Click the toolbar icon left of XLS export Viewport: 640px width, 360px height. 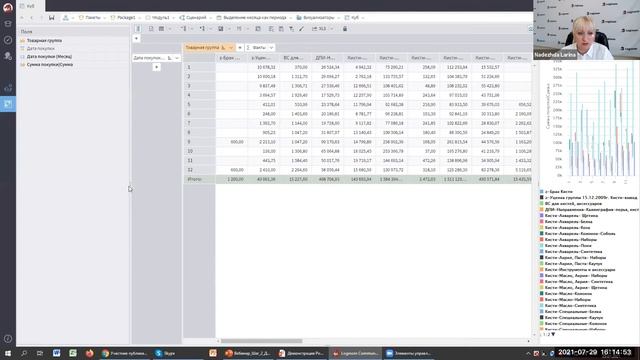pos(302,29)
